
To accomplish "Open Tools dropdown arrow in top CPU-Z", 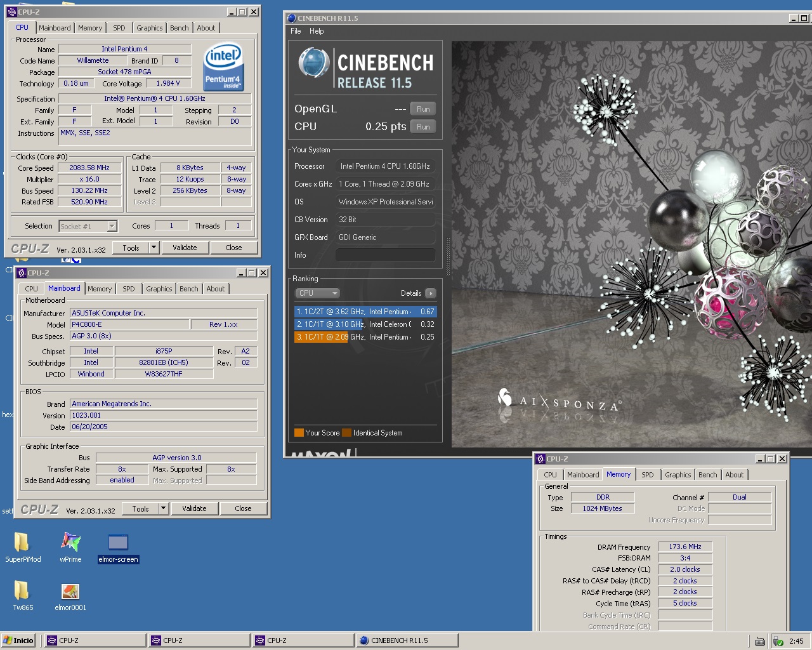I will tap(154, 248).
